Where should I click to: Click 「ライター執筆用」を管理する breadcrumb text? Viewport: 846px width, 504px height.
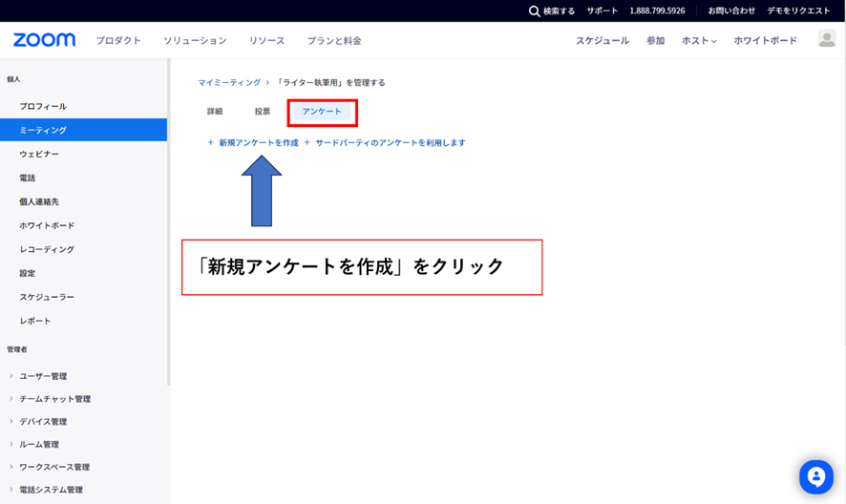pos(330,82)
